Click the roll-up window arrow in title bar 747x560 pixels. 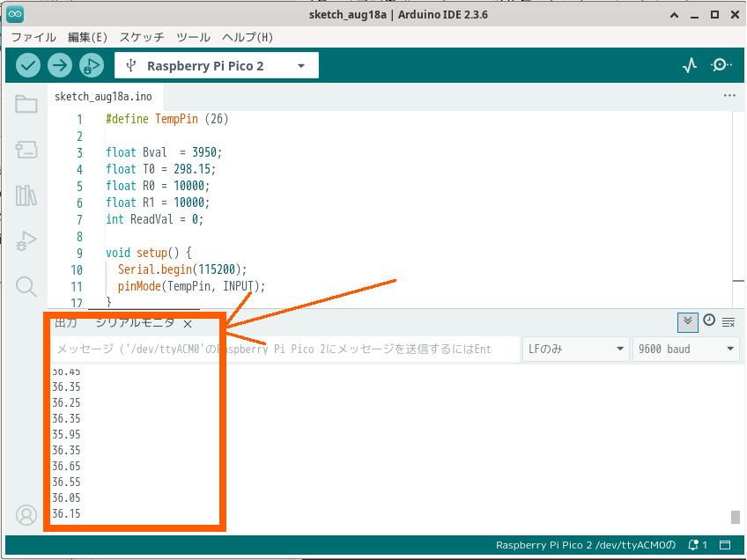pos(674,15)
